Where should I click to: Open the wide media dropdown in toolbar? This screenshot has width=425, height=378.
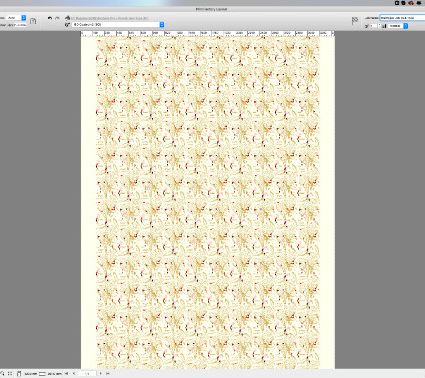pyautogui.click(x=118, y=25)
